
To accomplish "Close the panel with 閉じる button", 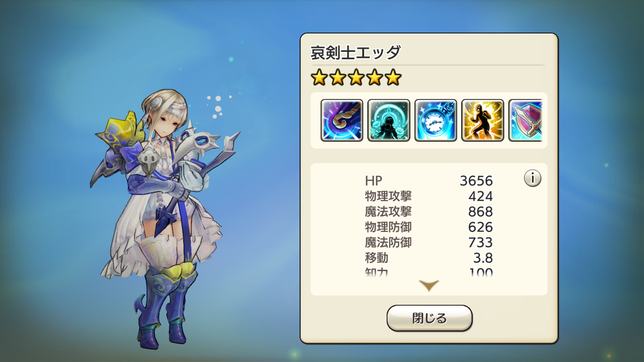I will pos(429,318).
